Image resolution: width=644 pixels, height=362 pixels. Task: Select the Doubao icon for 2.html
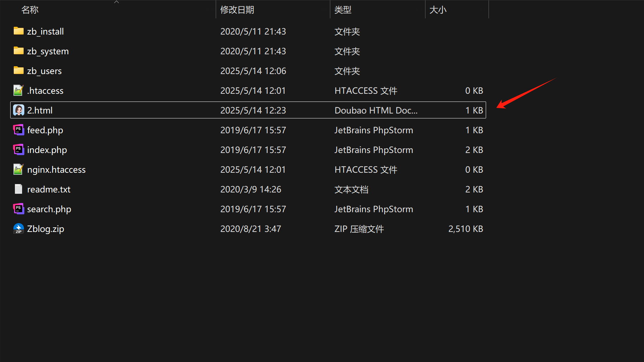click(x=18, y=110)
